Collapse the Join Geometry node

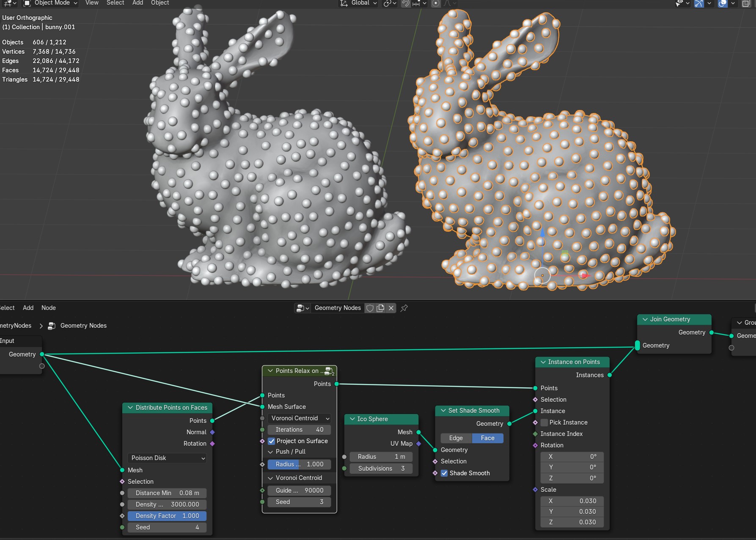[645, 319]
